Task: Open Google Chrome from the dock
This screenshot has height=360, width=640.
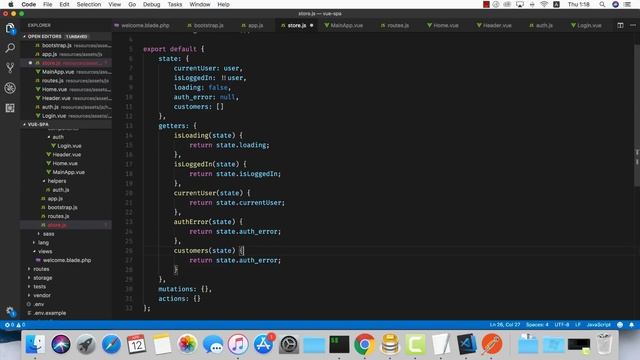Action: [364, 344]
